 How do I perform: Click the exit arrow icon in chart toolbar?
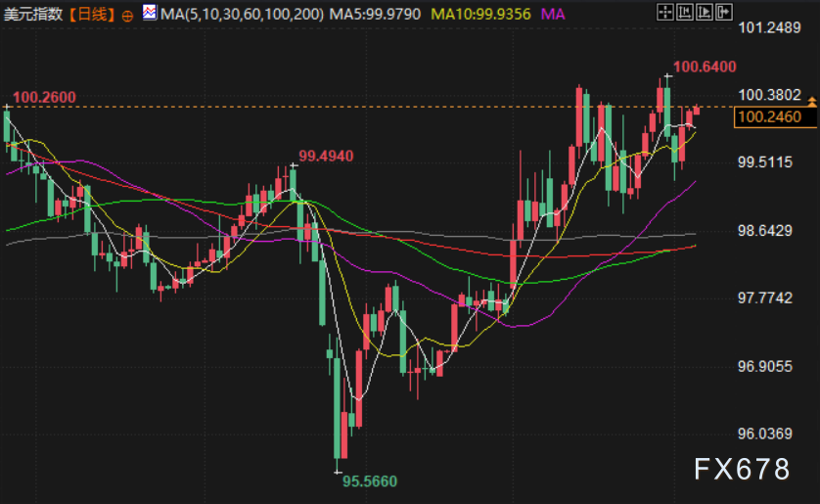pos(724,13)
